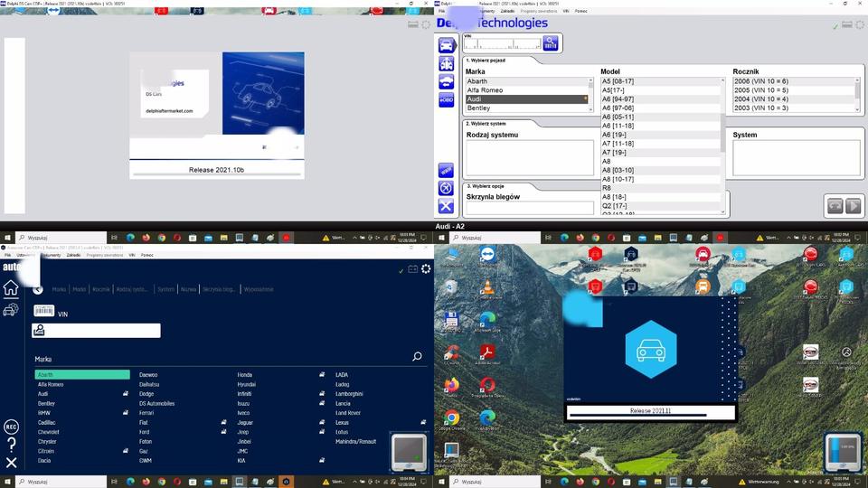Select Lamborghini brand in Autocom

[x=349, y=394]
